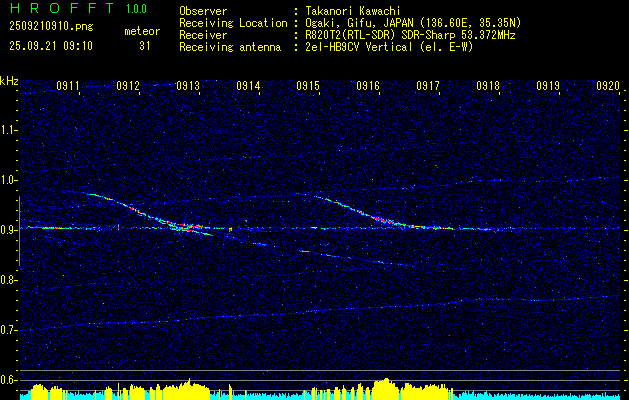Viewport: 629px width, 400px height.
Task: Click the HROFFT title text
Action: pyautogui.click(x=62, y=8)
